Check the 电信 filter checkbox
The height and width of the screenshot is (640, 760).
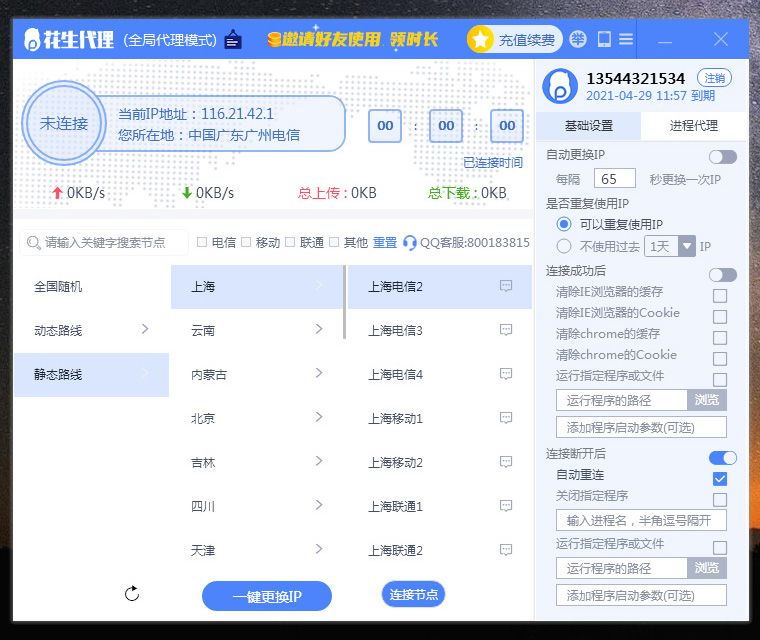click(x=202, y=242)
